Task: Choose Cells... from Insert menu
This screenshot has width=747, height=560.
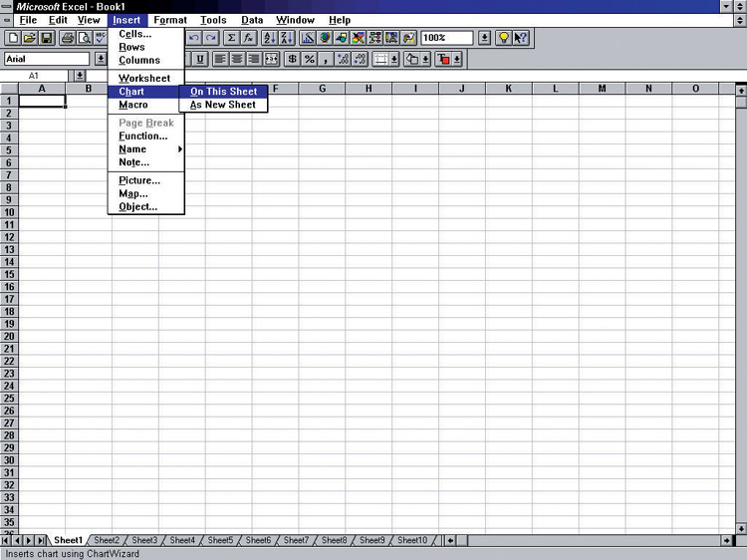Action: 145,34
